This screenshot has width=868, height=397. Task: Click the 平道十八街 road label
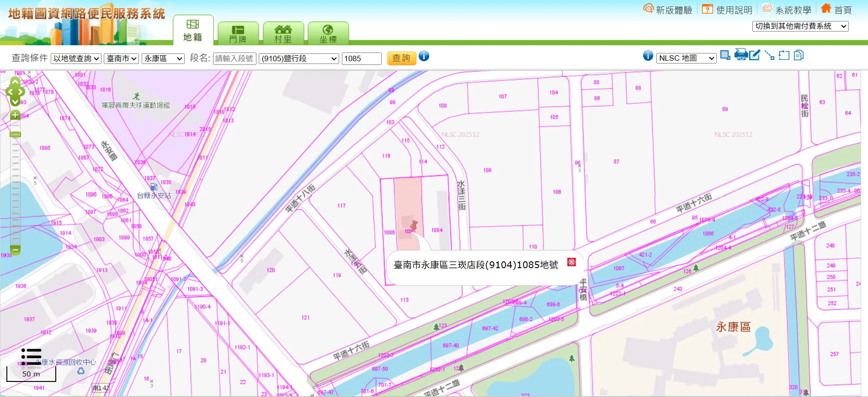pyautogui.click(x=300, y=198)
